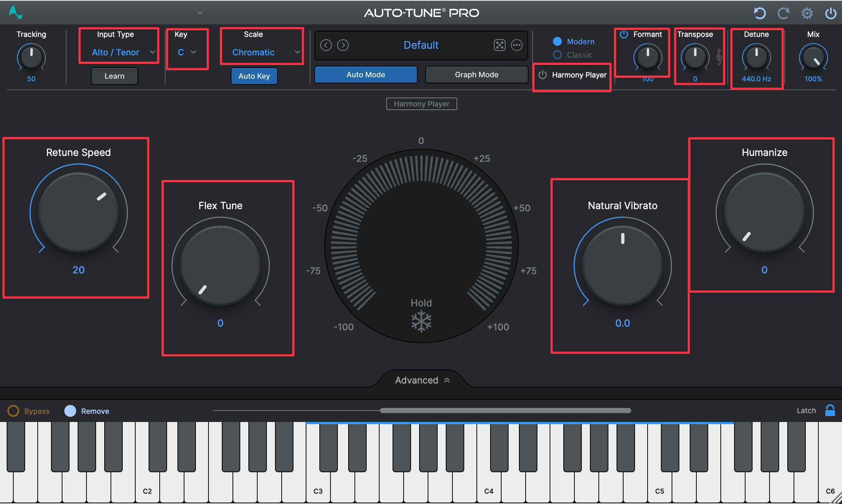This screenshot has width=842, height=504.
Task: Open the settings gear icon
Action: 807,13
